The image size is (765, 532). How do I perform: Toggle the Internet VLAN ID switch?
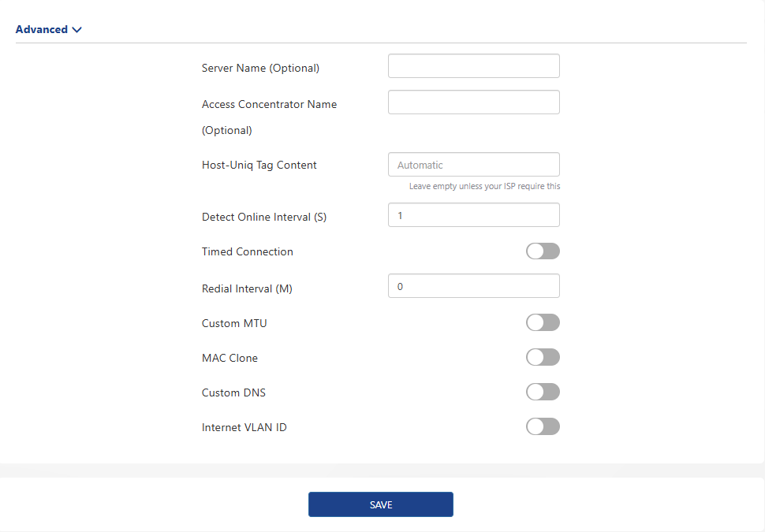pyautogui.click(x=543, y=426)
